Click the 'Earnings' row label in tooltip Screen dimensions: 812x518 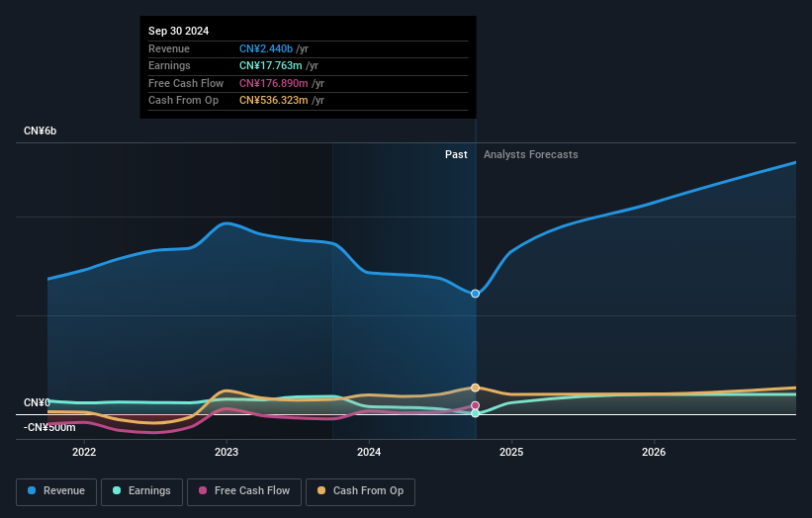(x=169, y=65)
